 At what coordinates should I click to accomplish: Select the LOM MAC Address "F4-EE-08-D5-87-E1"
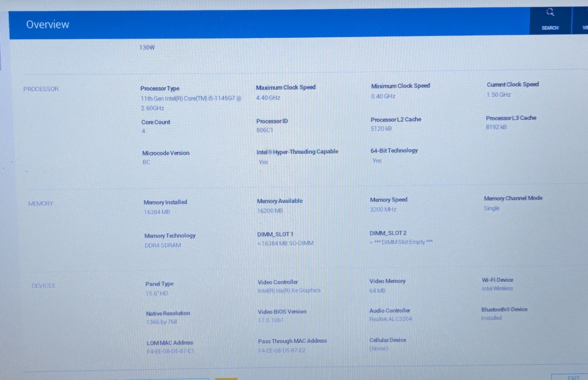pyautogui.click(x=171, y=351)
